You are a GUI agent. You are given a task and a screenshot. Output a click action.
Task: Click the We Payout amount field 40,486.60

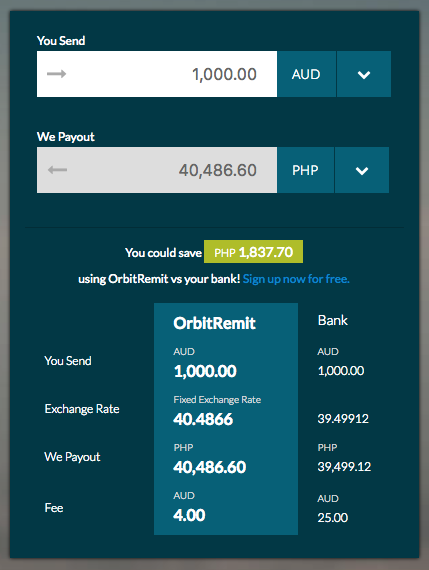pos(157,170)
